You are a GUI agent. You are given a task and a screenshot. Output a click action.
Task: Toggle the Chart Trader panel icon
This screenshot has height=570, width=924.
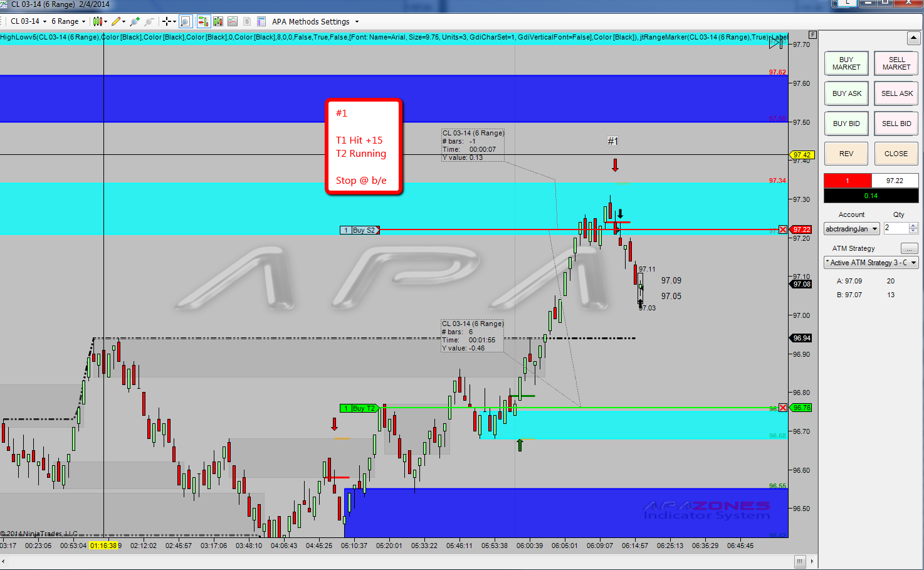pyautogui.click(x=203, y=21)
